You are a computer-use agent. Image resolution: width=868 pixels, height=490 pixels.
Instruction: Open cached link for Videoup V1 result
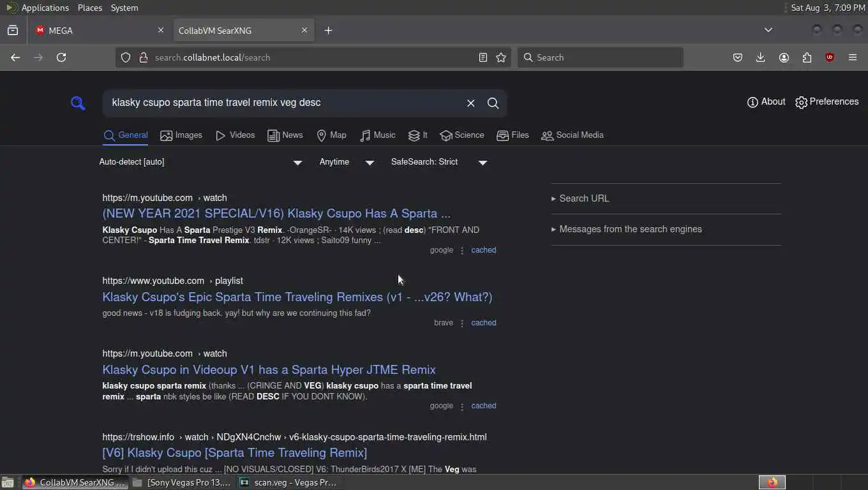coord(484,406)
